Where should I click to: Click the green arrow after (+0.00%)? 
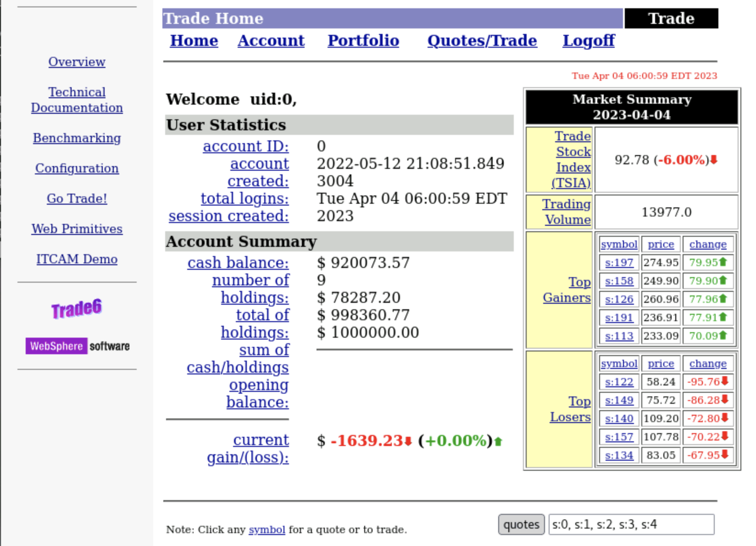click(498, 441)
